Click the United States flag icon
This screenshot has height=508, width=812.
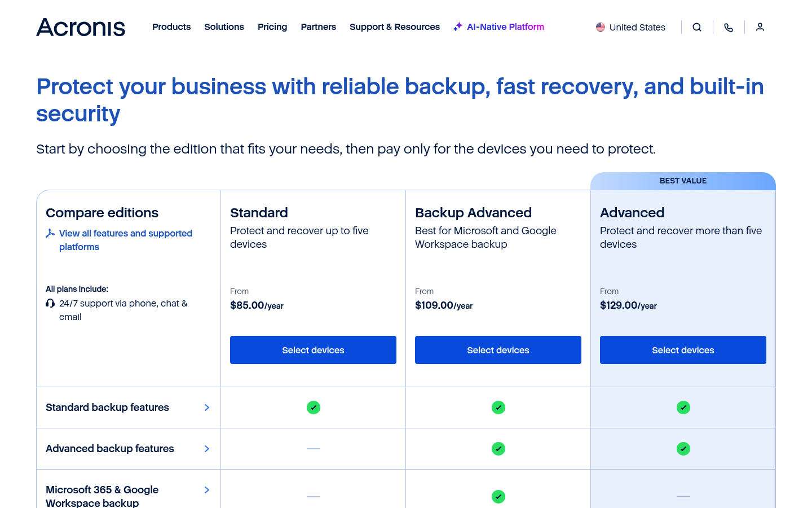[x=601, y=27]
